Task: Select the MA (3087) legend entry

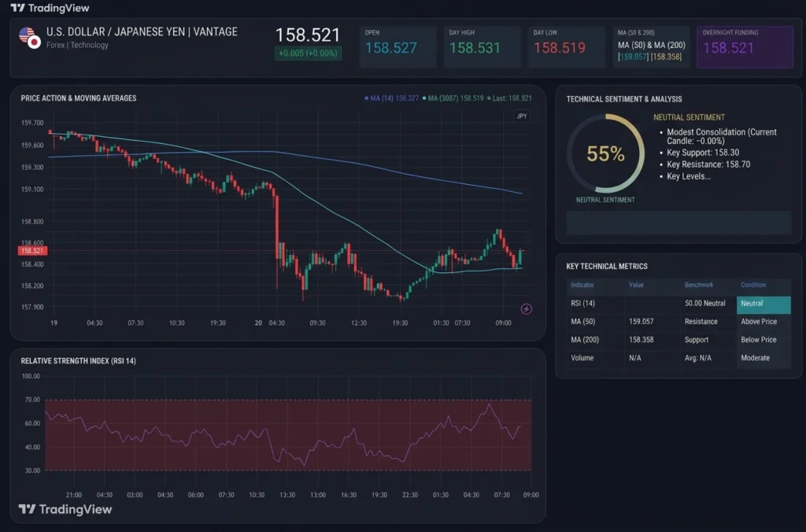Action: pyautogui.click(x=453, y=98)
